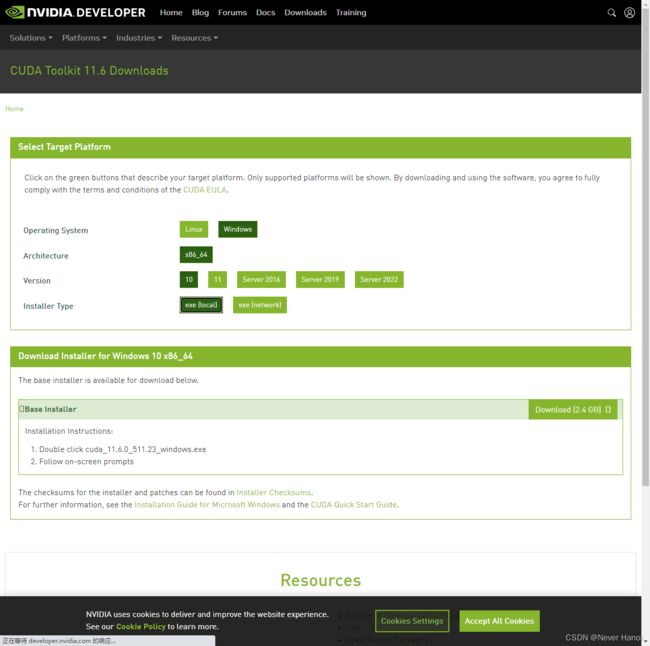Select Windows version 11
The width and height of the screenshot is (650, 646).
click(217, 279)
